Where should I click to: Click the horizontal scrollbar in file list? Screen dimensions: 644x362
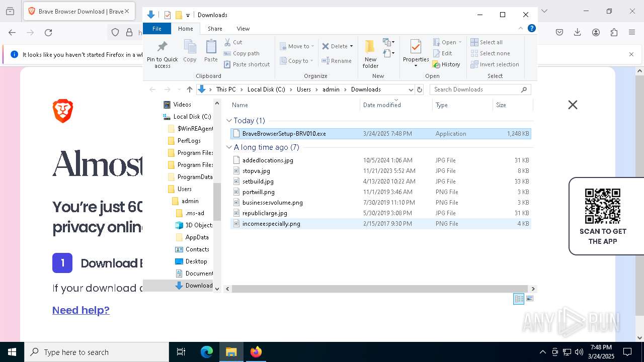pyautogui.click(x=380, y=289)
